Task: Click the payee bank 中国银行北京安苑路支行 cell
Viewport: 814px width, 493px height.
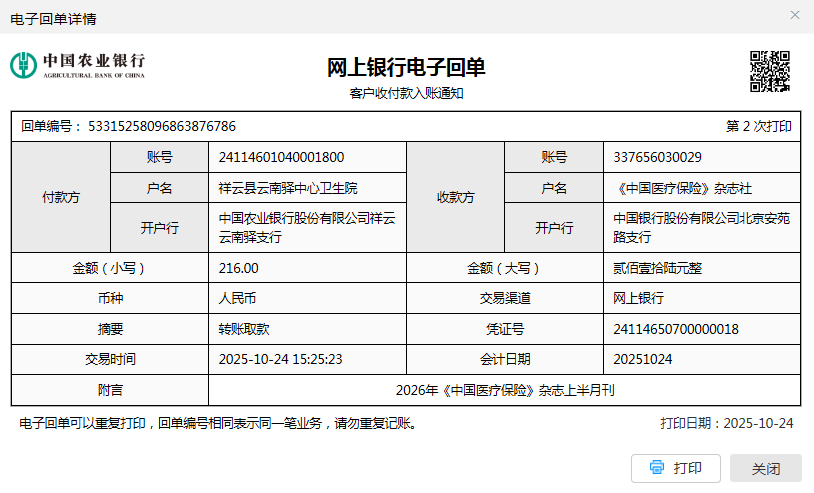Action: coord(702,227)
